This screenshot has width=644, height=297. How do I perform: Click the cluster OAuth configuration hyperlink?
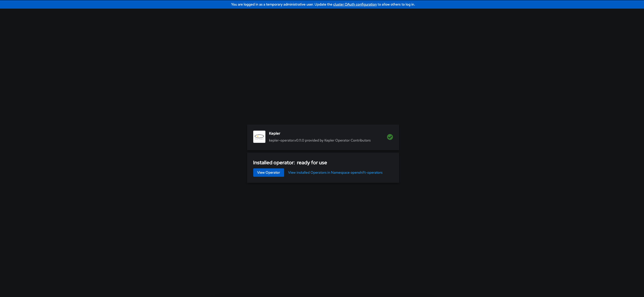(355, 4)
